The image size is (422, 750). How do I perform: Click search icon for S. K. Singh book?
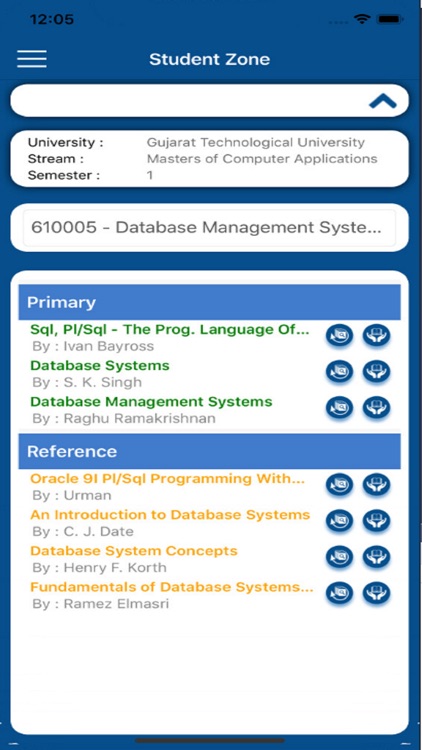[340, 372]
